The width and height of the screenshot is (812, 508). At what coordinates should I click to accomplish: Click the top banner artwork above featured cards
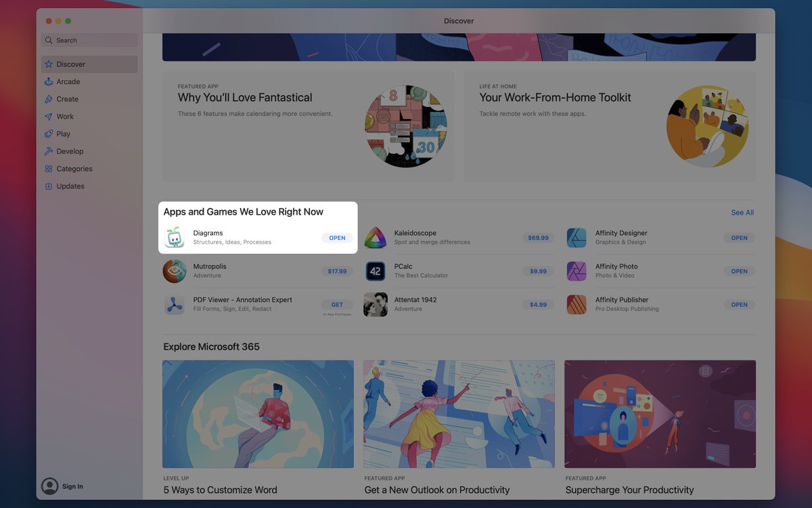coord(459,47)
